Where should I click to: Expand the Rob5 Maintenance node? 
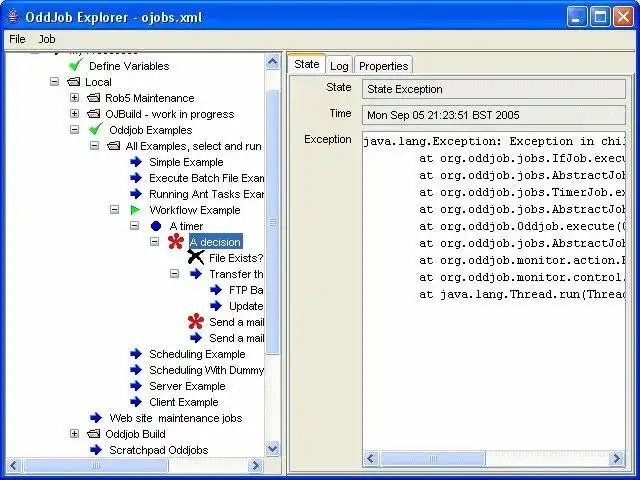[x=74, y=98]
